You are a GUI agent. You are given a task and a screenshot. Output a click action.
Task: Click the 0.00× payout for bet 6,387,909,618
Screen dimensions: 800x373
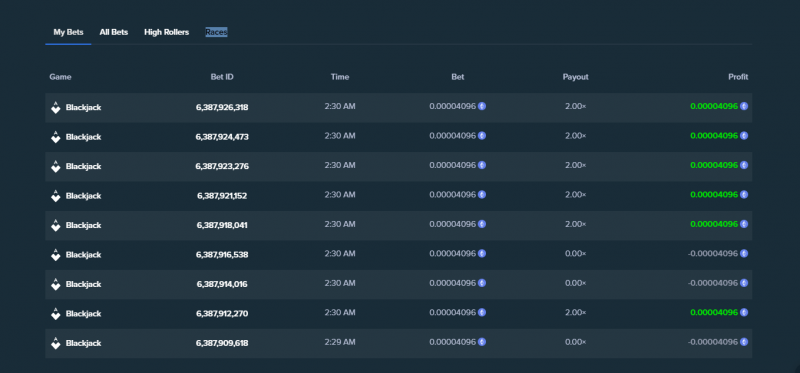(x=576, y=342)
